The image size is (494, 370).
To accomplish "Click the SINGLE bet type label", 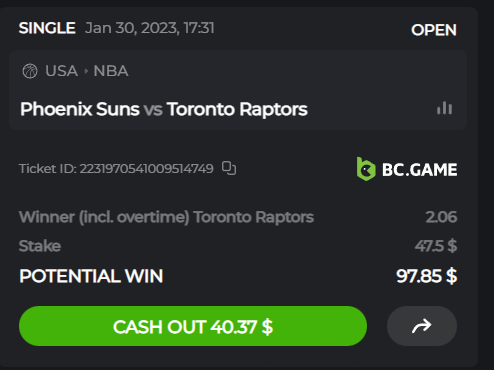I will point(47,28).
